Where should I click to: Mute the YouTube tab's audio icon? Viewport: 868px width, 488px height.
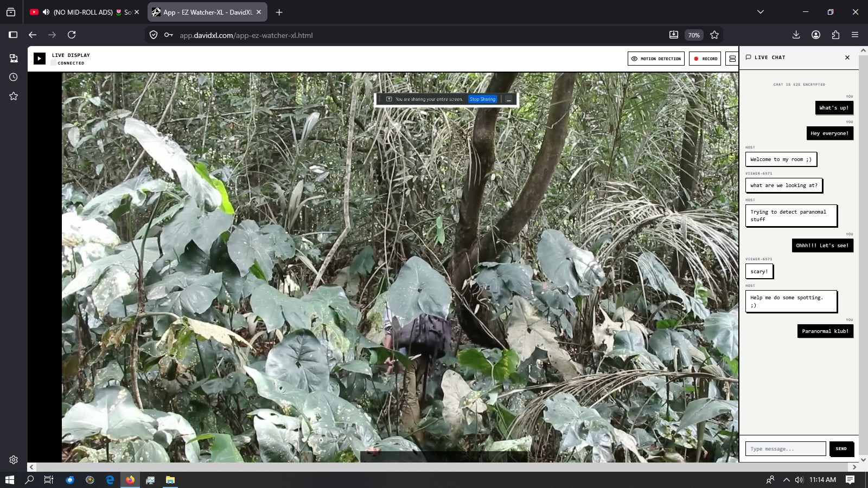click(x=46, y=12)
